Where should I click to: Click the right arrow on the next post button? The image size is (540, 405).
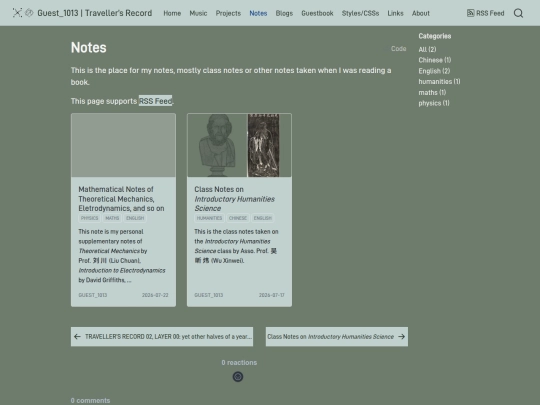(402, 337)
